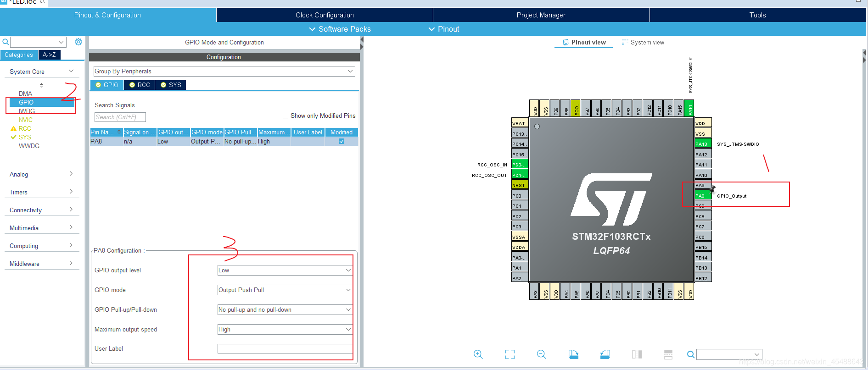Open the category search combo box

[x=38, y=42]
